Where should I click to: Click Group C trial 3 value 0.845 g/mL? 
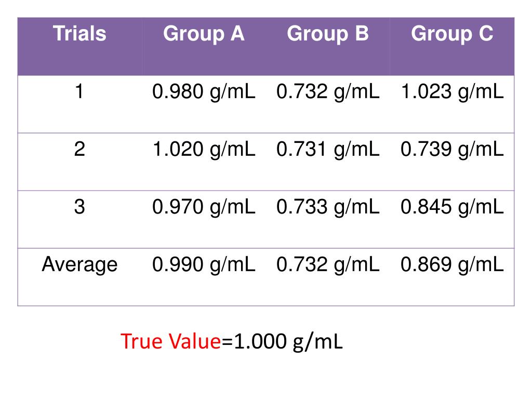click(x=452, y=207)
